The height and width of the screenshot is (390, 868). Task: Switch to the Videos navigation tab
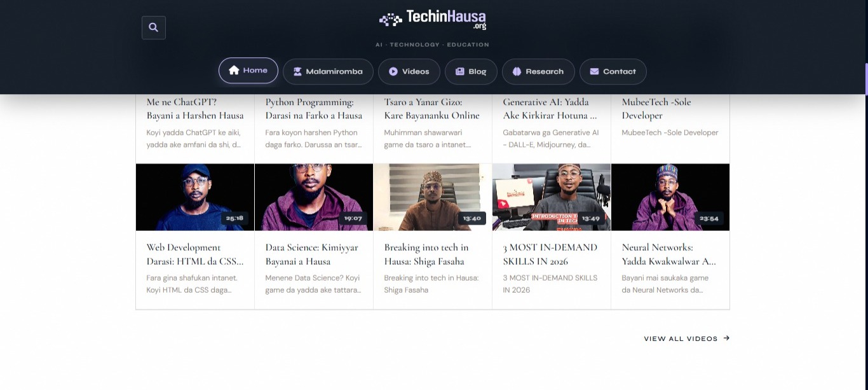point(409,71)
